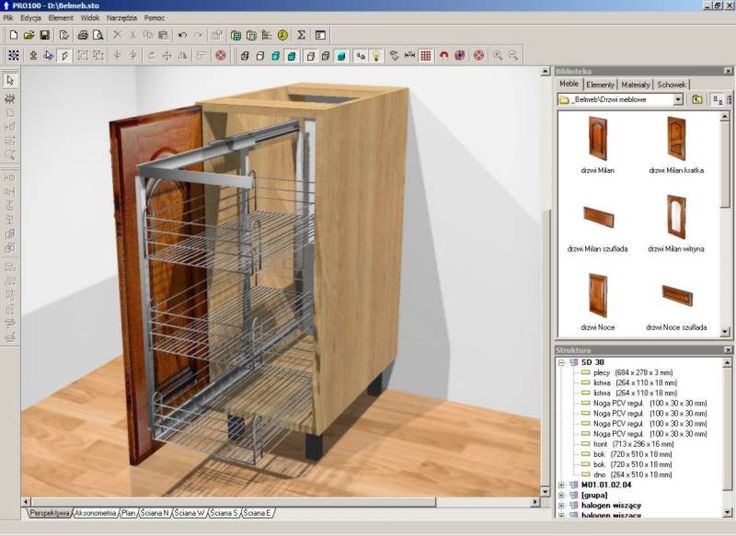Click the gear icon in left sidebar
This screenshot has height=536, width=736.
[10, 99]
